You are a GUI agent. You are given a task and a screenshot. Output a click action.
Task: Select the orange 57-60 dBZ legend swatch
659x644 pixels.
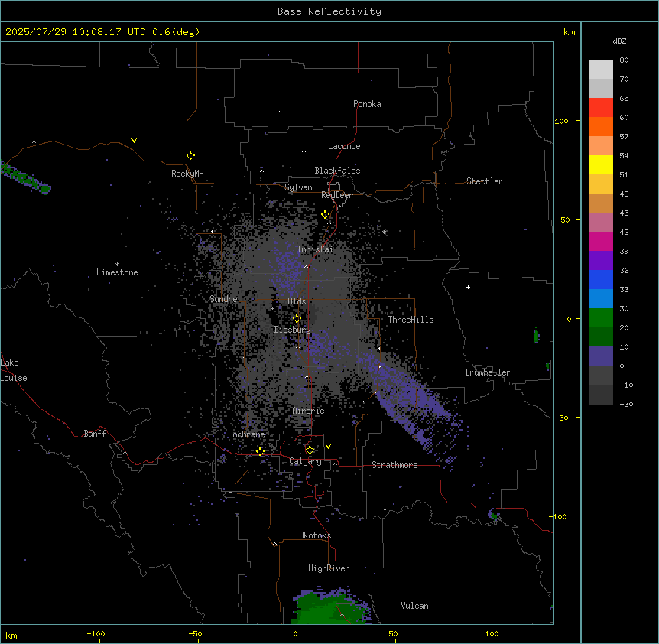pyautogui.click(x=601, y=126)
